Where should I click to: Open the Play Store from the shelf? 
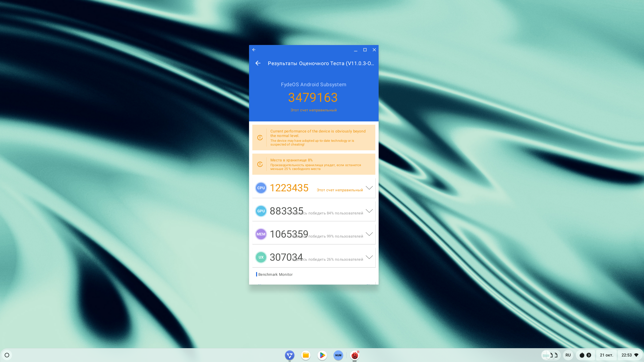point(322,355)
